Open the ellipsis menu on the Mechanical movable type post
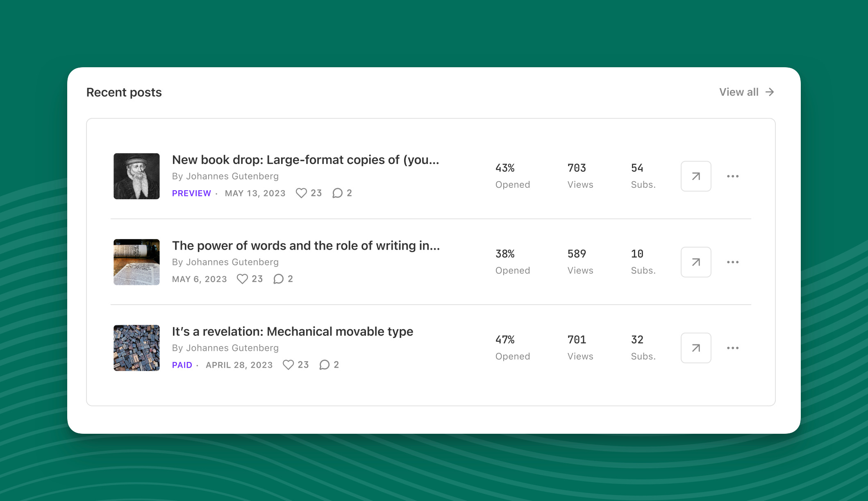This screenshot has height=501, width=868. (733, 348)
